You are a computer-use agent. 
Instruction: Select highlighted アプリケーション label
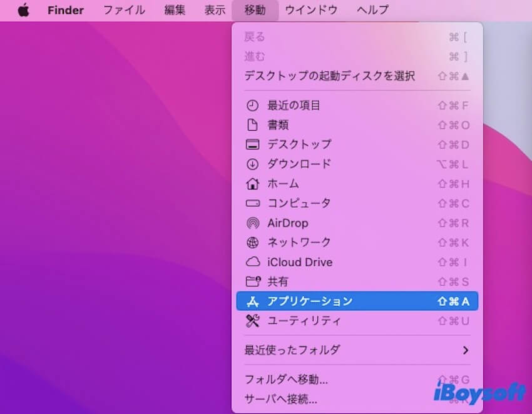click(x=310, y=301)
